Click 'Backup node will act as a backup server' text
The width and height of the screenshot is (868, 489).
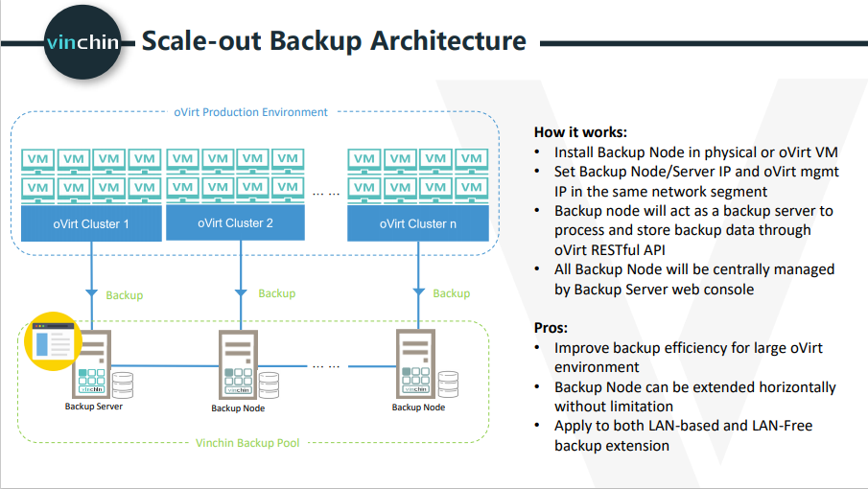coord(693,230)
